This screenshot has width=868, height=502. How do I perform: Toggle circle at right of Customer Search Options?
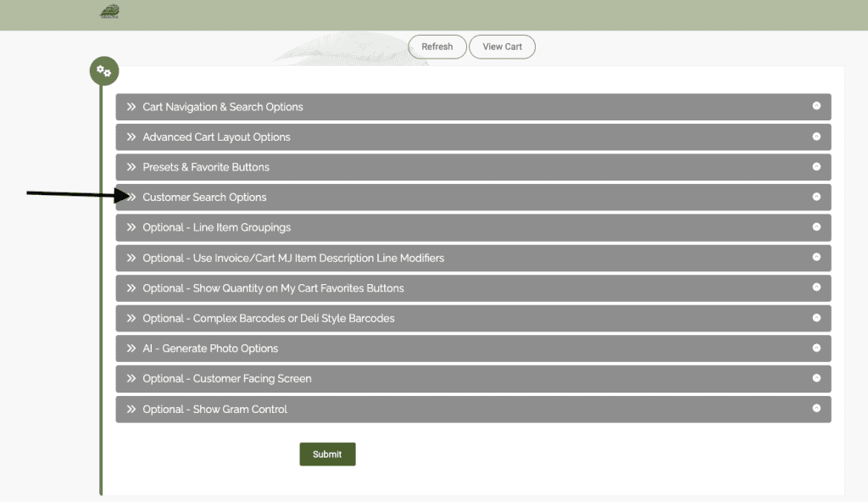point(816,197)
